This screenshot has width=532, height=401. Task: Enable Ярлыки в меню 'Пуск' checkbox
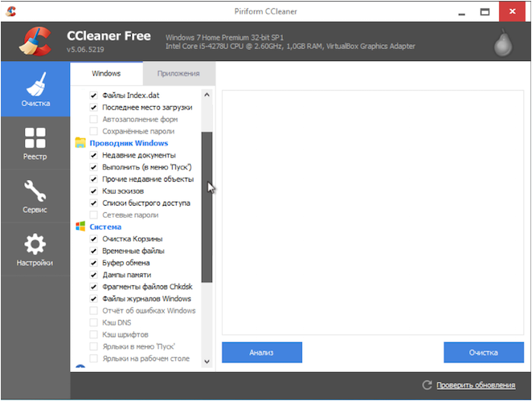pyautogui.click(x=94, y=346)
